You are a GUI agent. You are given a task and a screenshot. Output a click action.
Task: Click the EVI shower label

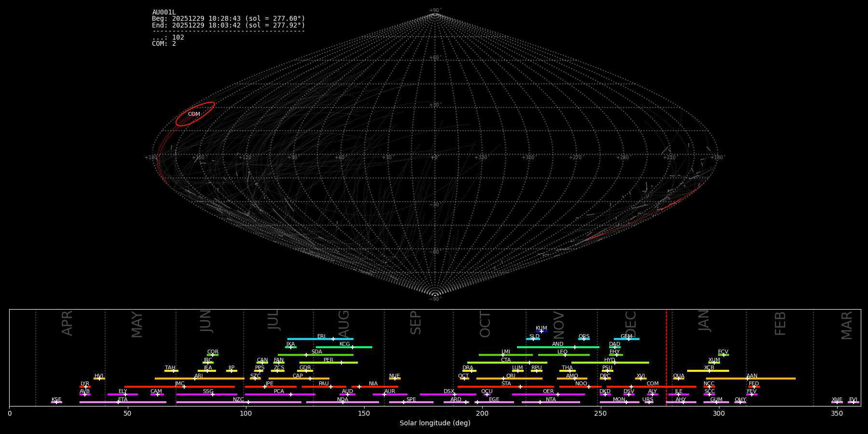point(853,400)
